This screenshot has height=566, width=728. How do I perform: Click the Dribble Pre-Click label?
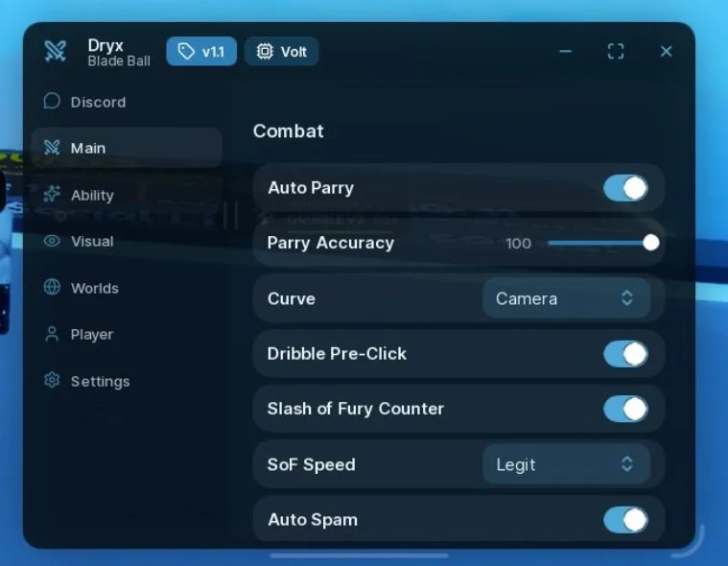click(x=337, y=354)
